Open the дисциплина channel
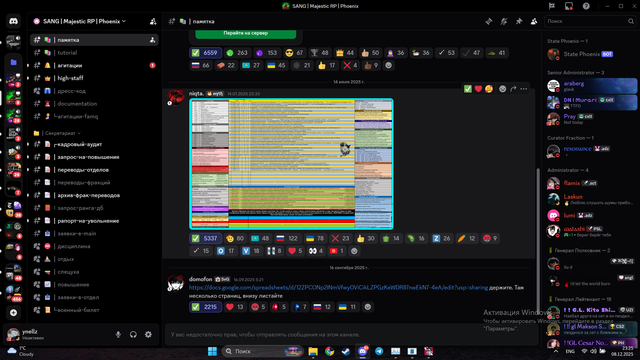 [x=94, y=246]
